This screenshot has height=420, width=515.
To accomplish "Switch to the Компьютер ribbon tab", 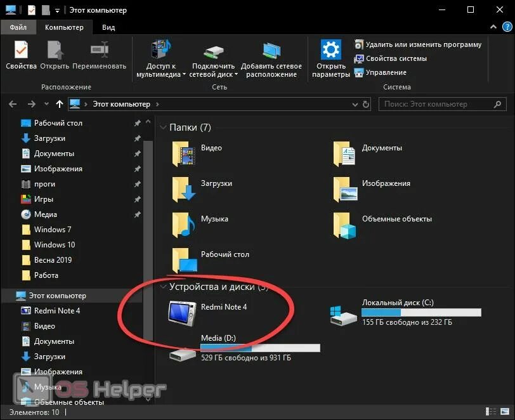I will (64, 27).
